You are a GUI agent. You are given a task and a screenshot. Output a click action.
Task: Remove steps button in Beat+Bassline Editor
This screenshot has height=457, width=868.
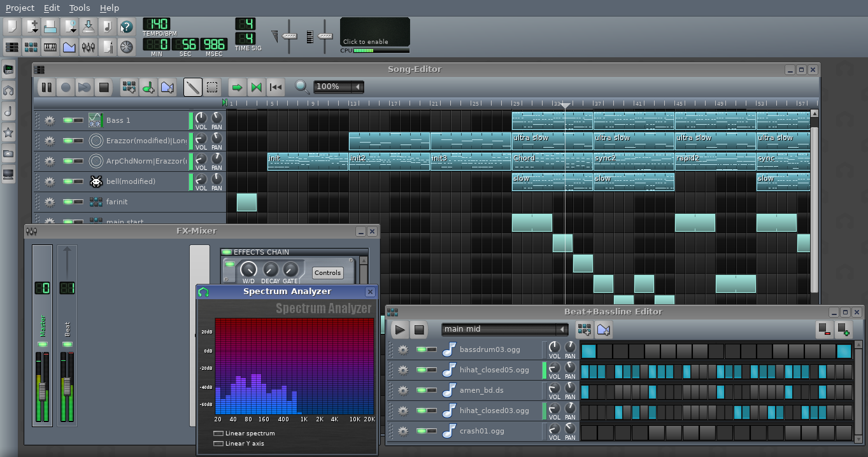[x=825, y=329]
